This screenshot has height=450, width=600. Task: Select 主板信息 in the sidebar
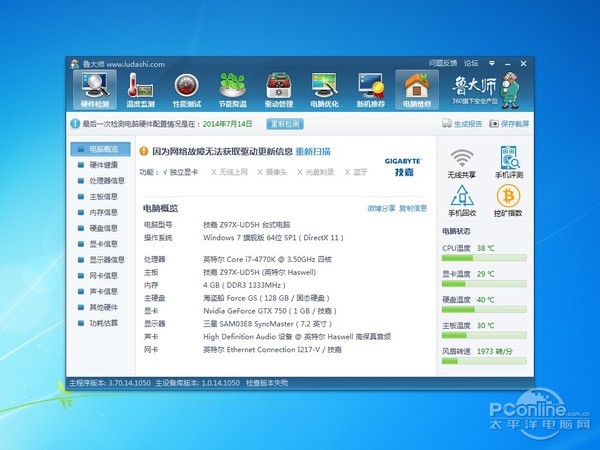click(100, 197)
